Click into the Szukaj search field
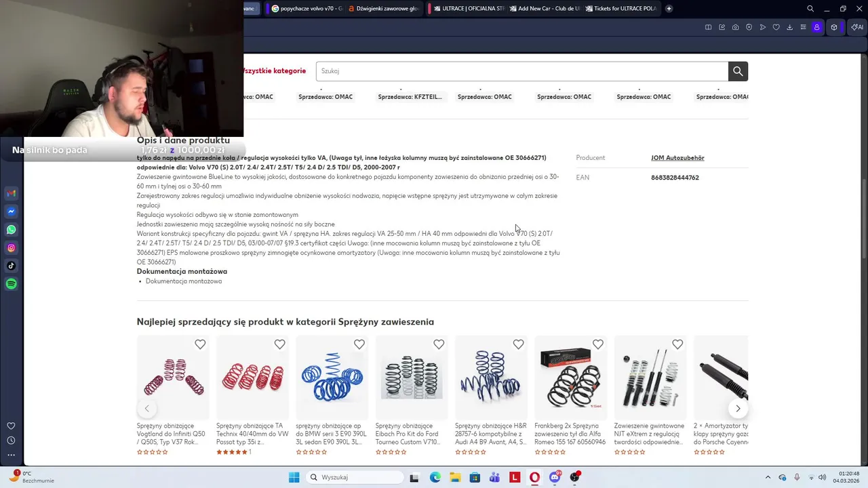This screenshot has height=488, width=868. (522, 71)
